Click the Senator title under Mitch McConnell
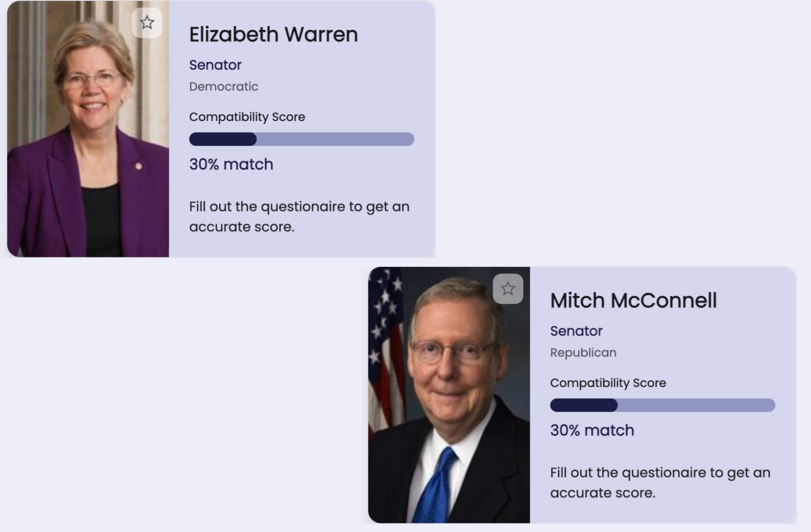The image size is (811, 532). pyautogui.click(x=576, y=331)
